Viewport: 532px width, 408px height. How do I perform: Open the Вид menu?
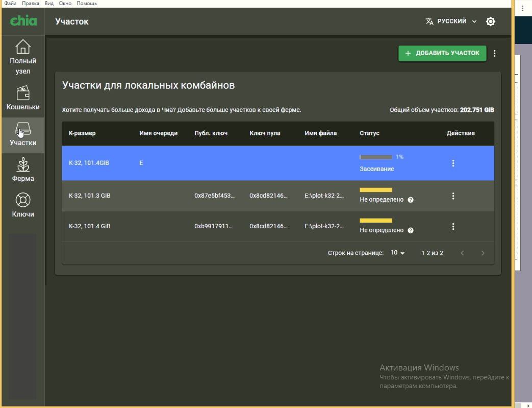point(49,4)
